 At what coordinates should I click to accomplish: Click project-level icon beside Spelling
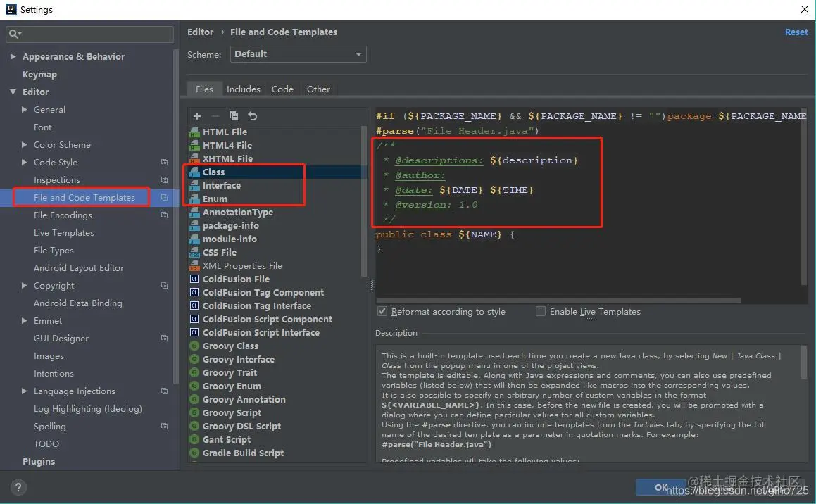[165, 426]
